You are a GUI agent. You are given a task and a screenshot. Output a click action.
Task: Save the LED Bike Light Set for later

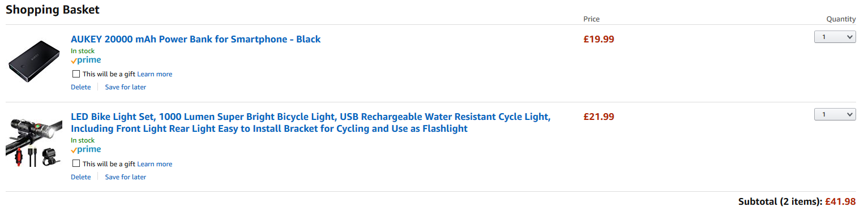[x=126, y=177]
